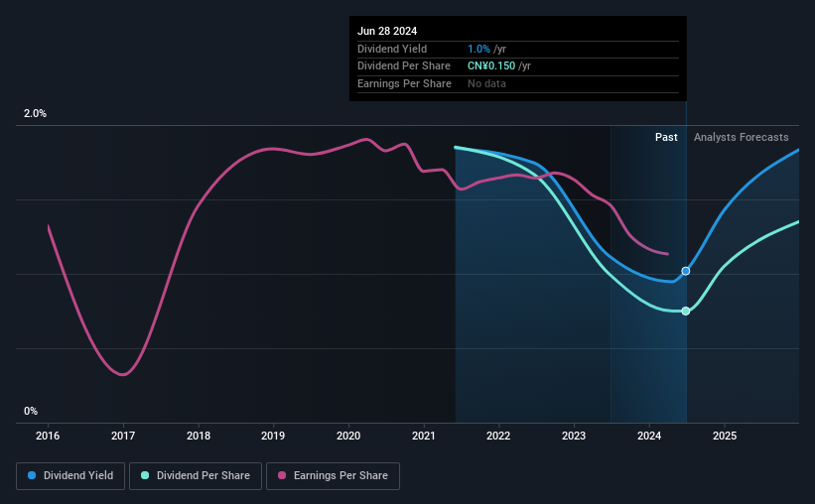Click the blue Dividend Yield legend dot

coord(32,475)
